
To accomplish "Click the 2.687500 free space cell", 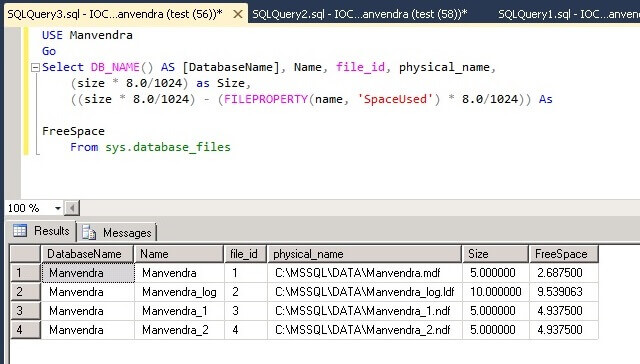I will point(564,273).
